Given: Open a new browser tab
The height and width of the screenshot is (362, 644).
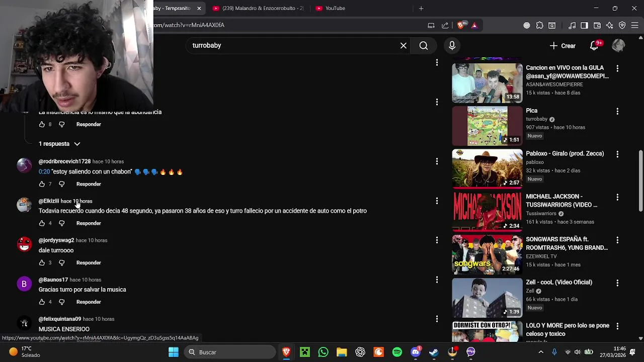Looking at the screenshot, I should 421,8.
